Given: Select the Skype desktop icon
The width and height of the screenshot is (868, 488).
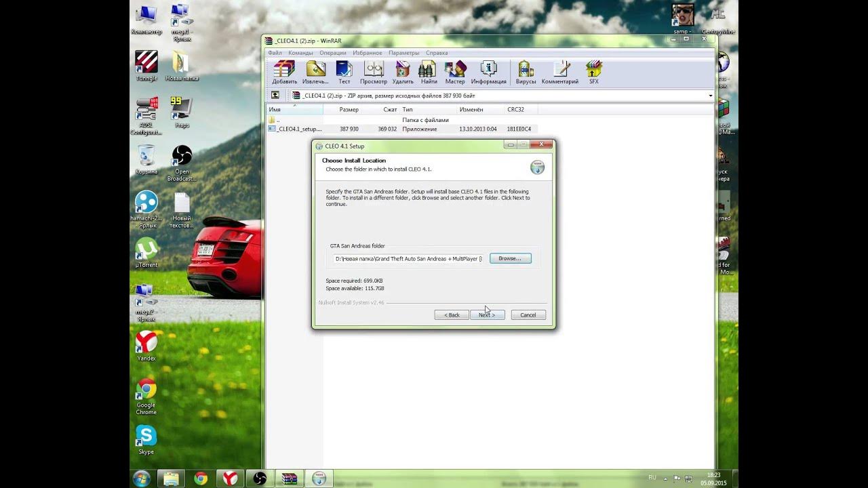Looking at the screenshot, I should [x=146, y=440].
